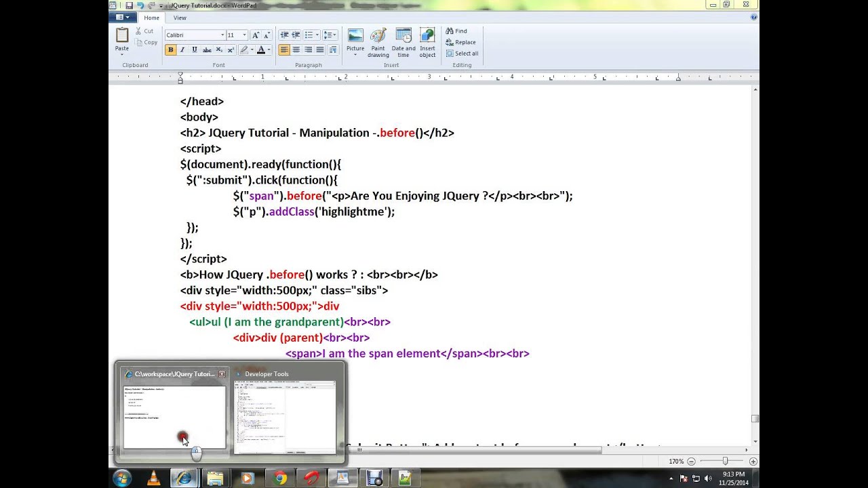
Task: Justify paragraph text
Action: coord(320,49)
